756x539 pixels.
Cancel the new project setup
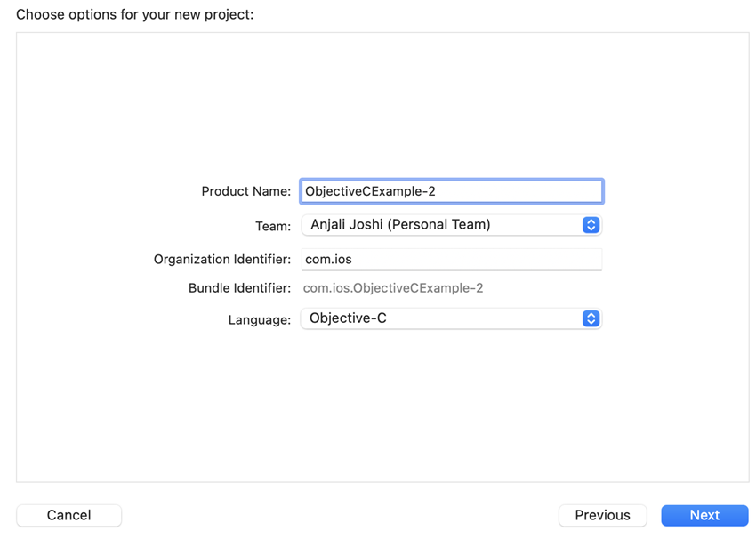pyautogui.click(x=68, y=515)
